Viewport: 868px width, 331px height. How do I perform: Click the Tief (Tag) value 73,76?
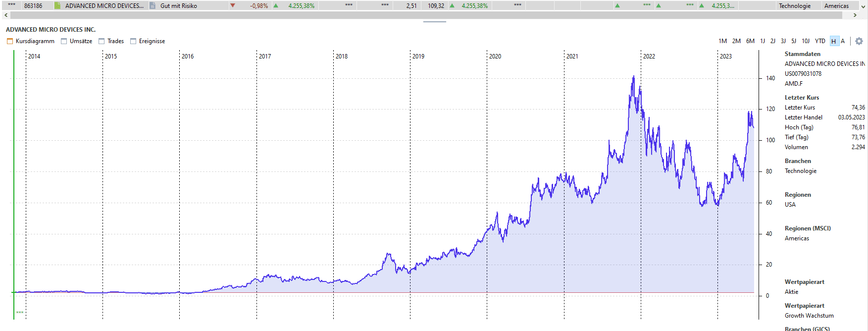coord(858,137)
